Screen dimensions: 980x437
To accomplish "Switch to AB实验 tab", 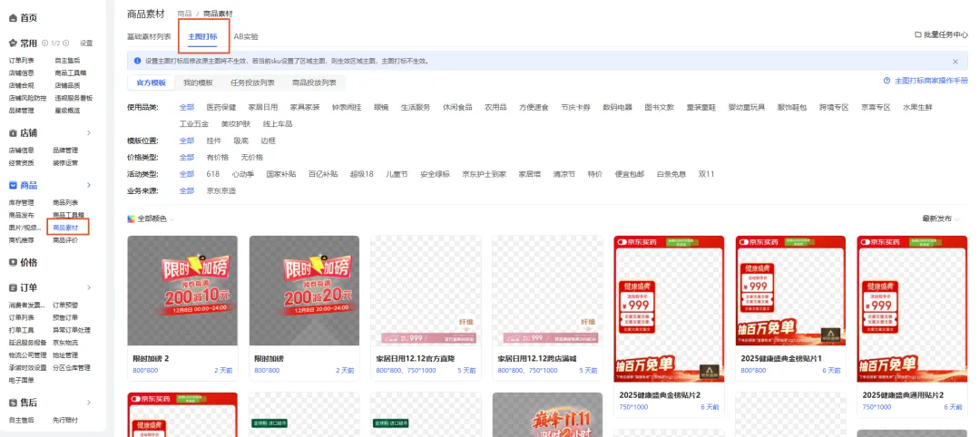I will pos(246,37).
